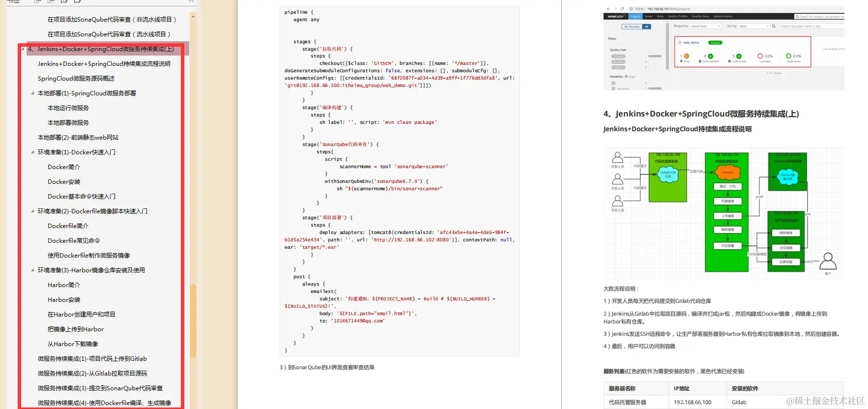This screenshot has width=868, height=409.
Task: Open bookmark 'Harbor简介'
Action: (64, 285)
